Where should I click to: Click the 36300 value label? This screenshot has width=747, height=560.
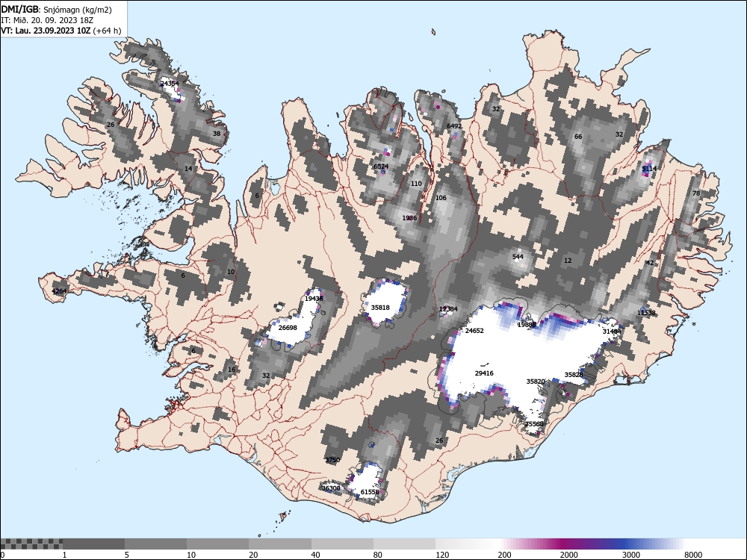(x=331, y=488)
